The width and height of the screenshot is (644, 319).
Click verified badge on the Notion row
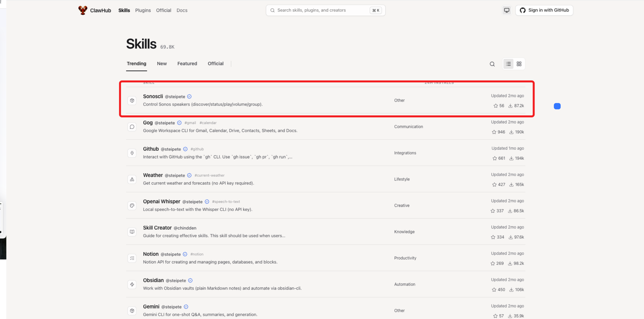tap(185, 254)
